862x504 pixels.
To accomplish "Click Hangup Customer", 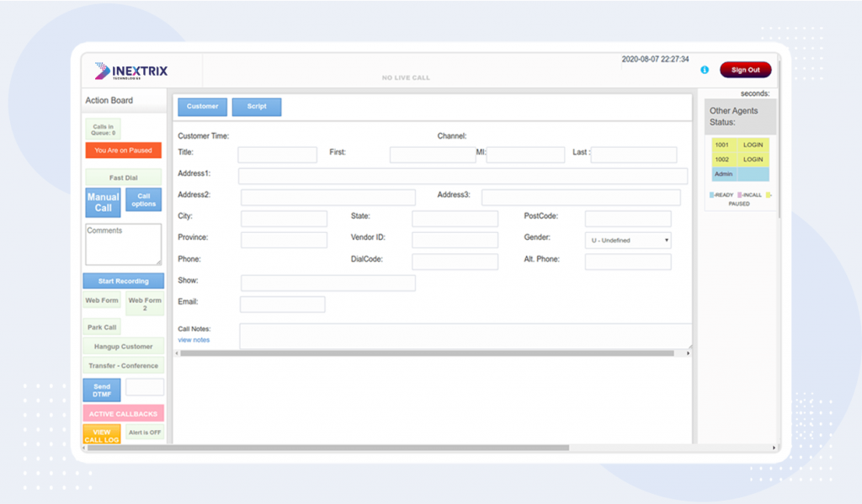I will click(123, 346).
